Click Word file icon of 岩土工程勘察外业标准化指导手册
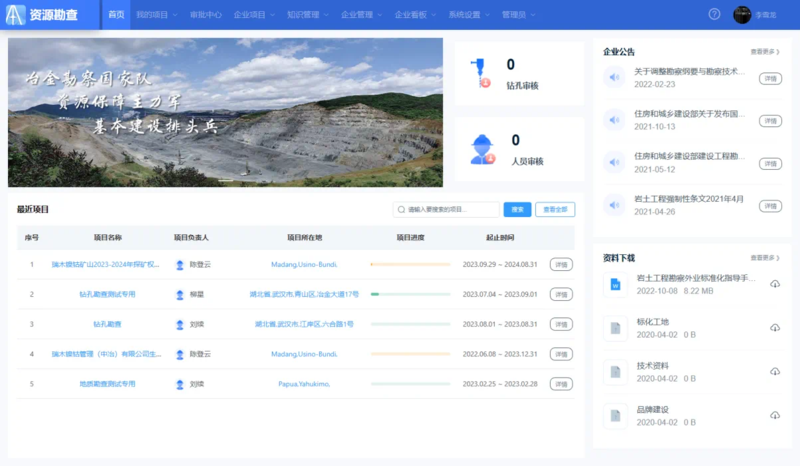 tap(615, 284)
